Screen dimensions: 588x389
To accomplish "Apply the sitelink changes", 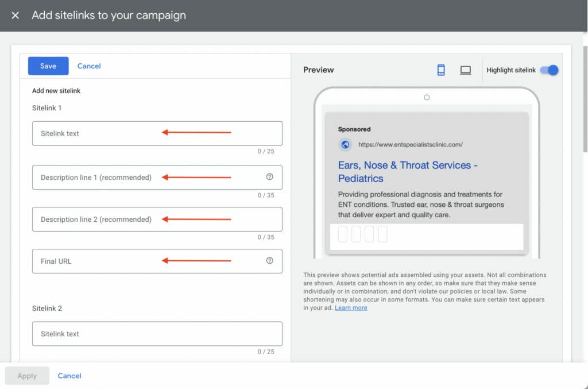I will coord(27,375).
